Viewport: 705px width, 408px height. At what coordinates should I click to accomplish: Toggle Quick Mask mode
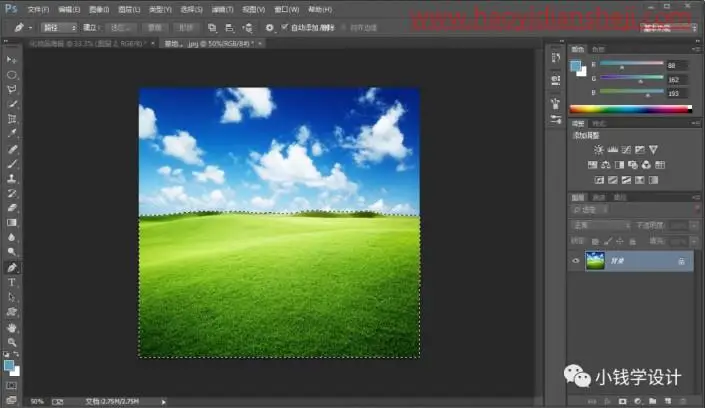click(11, 386)
